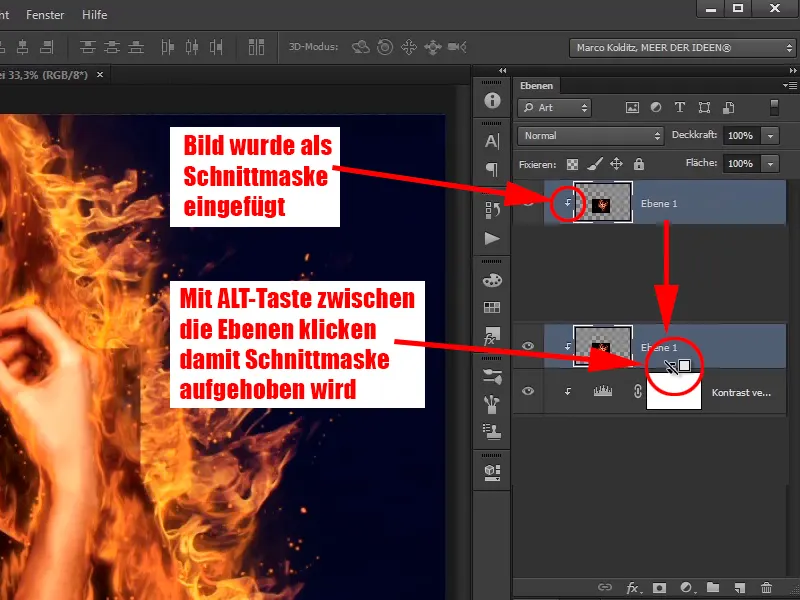Image resolution: width=800 pixels, height=600 pixels.
Task: Expand the collapsed icon panel dock arrows
Action: (503, 71)
